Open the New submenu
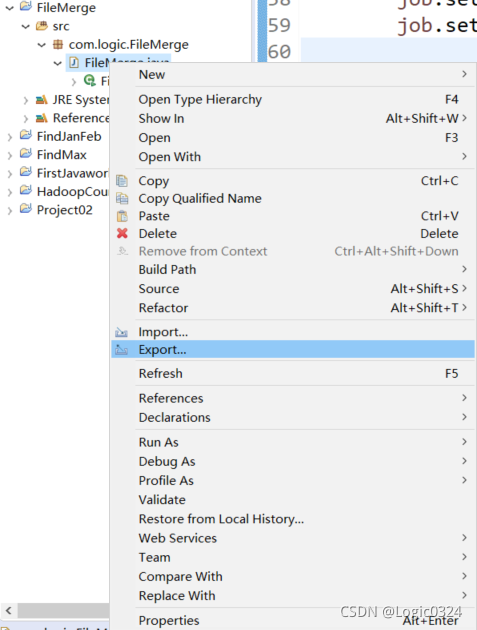The width and height of the screenshot is (477, 630). click(x=293, y=74)
